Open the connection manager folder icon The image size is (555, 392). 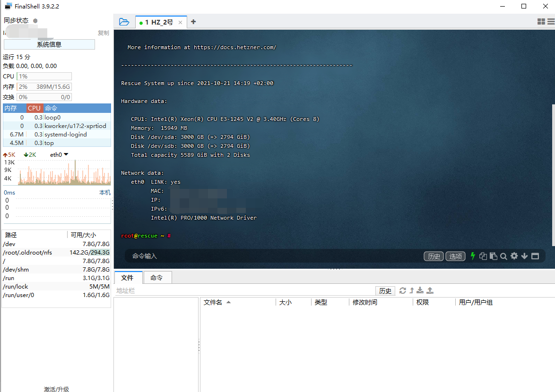pos(124,22)
